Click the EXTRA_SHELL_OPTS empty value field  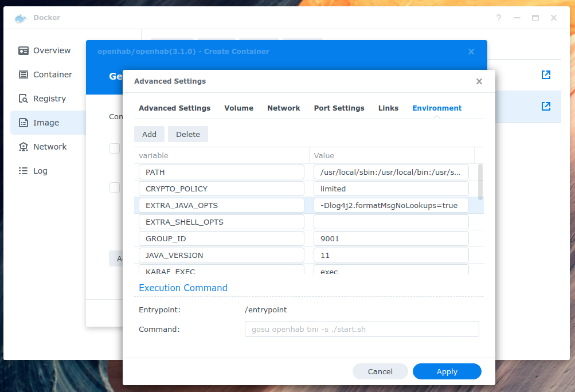[391, 222]
